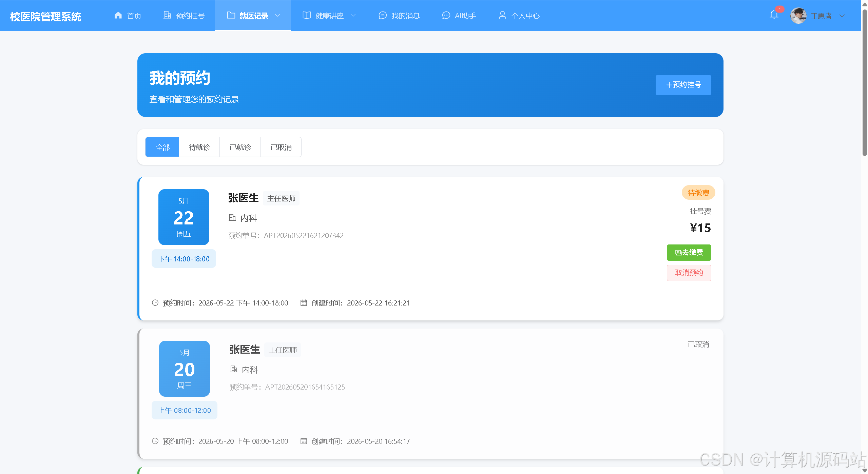868x474 pixels.
Task: Click 主任医师 tag on the May 20 card
Action: [283, 350]
